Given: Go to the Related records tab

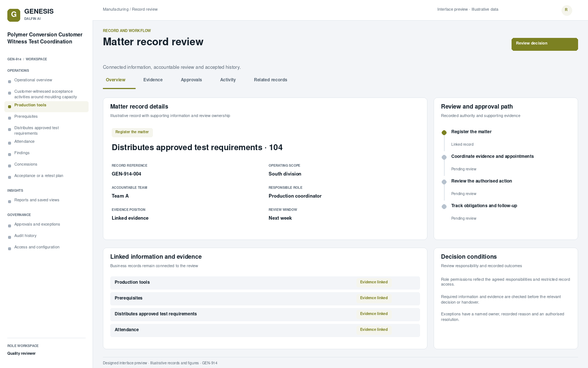Looking at the screenshot, I should [270, 80].
